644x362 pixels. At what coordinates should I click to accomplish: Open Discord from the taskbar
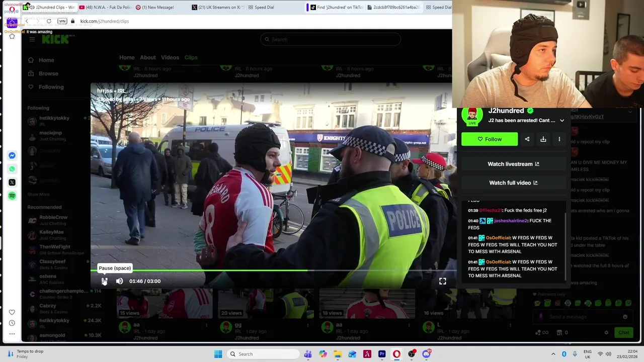pos(426,354)
